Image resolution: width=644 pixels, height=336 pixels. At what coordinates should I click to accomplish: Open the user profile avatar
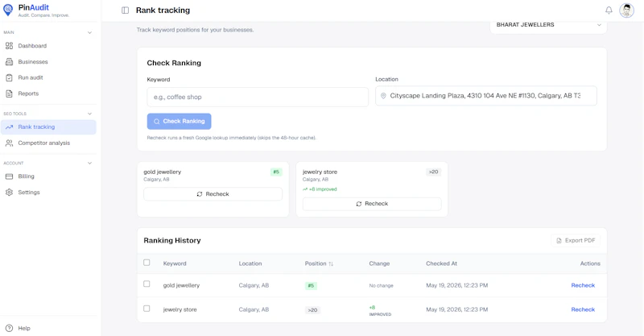pos(626,10)
